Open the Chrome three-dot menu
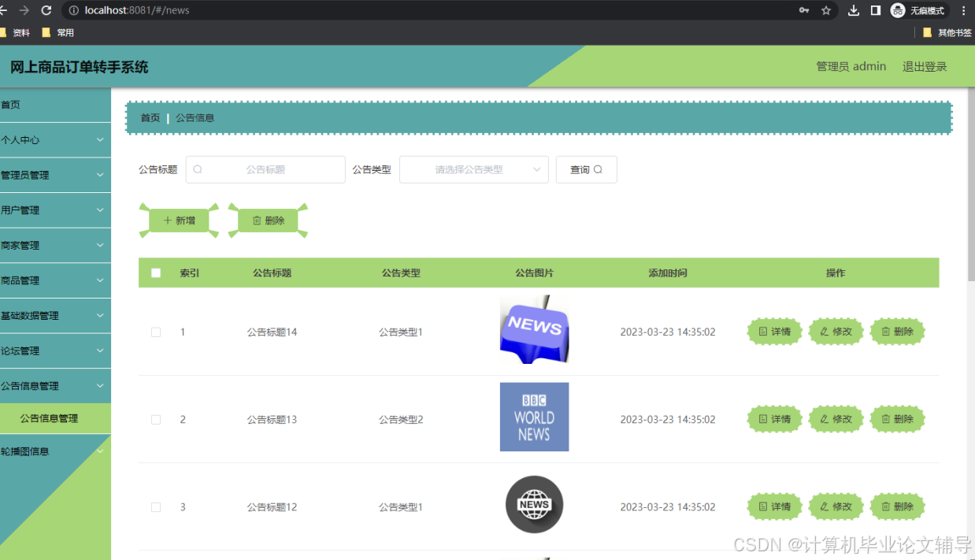Image resolution: width=975 pixels, height=560 pixels. pyautogui.click(x=963, y=10)
